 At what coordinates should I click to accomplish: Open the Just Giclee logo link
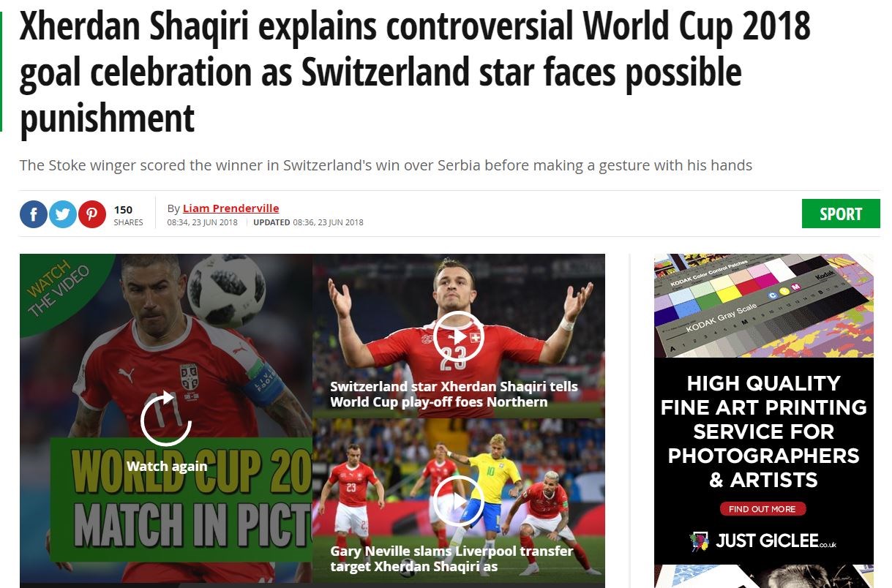762,541
